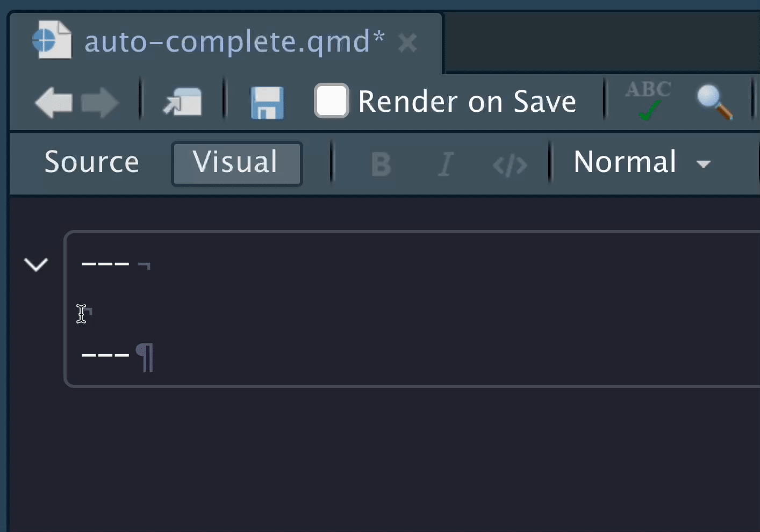
Task: Select the Visual editor mode
Action: point(236,163)
